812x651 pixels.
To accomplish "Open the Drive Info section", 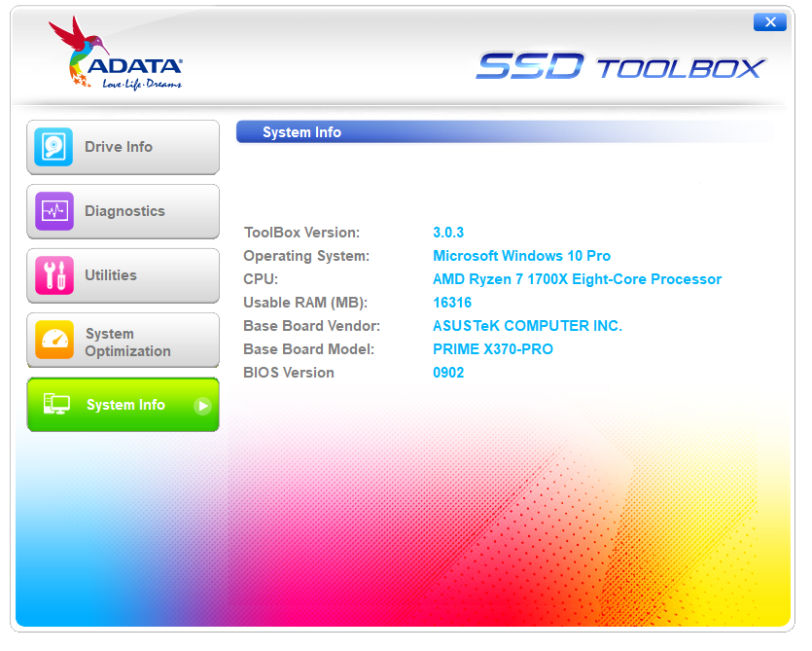I will tap(124, 147).
